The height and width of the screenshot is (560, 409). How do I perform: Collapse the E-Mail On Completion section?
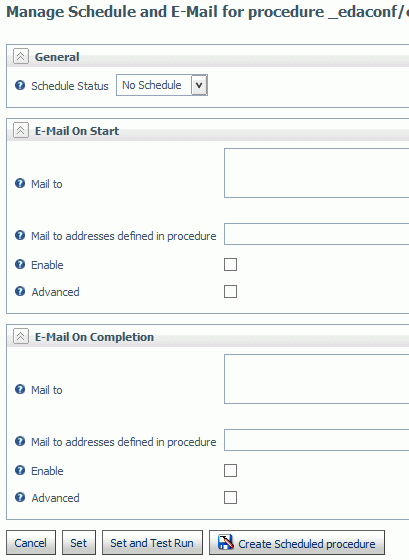click(21, 336)
